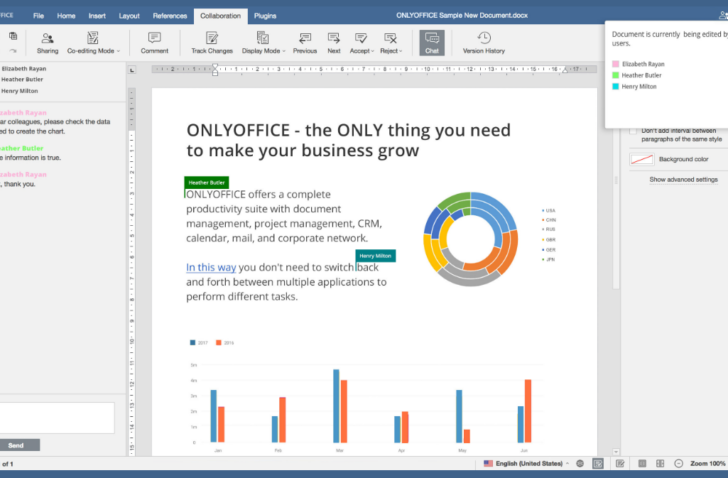Image resolution: width=728 pixels, height=478 pixels.
Task: Click the Henry Milton cursor label in document
Action: tap(375, 256)
